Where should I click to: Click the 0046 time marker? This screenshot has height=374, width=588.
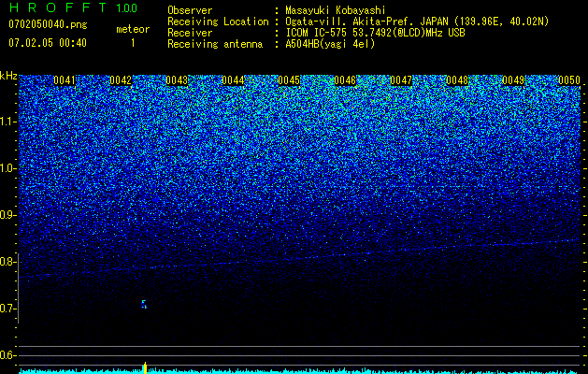[x=345, y=80]
